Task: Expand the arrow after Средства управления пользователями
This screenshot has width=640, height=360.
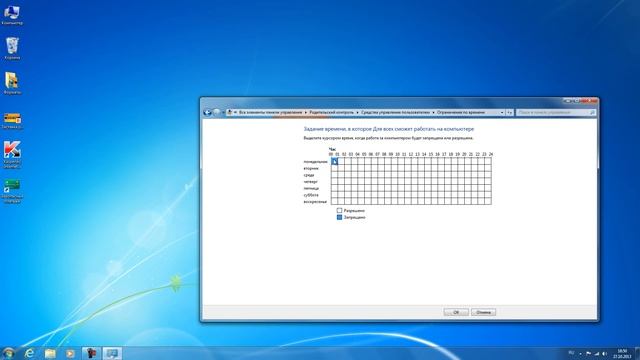Action: tap(433, 112)
